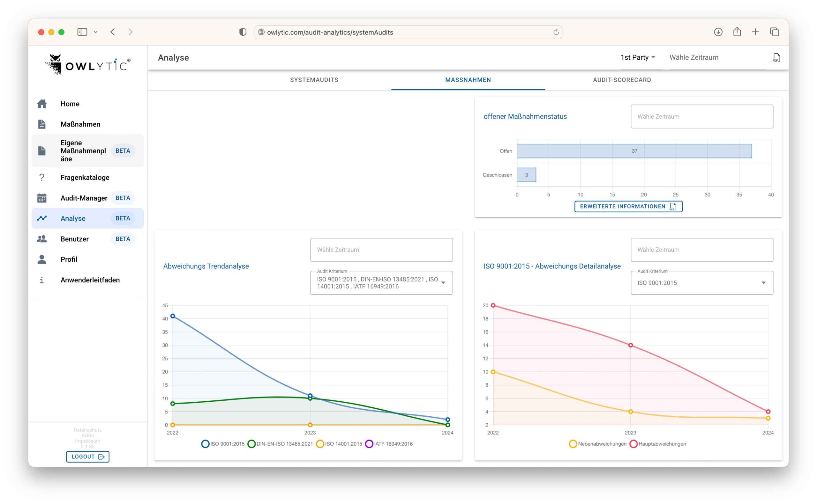Open Benutzer using the people icon

point(42,239)
